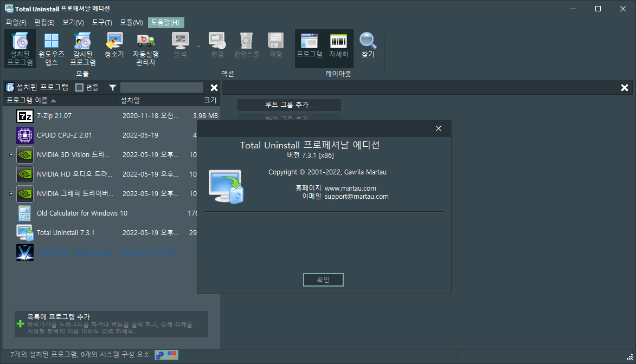The image size is (636, 364).
Task: Select Old Calculator for Windows 10 name
Action: pyautogui.click(x=82, y=213)
